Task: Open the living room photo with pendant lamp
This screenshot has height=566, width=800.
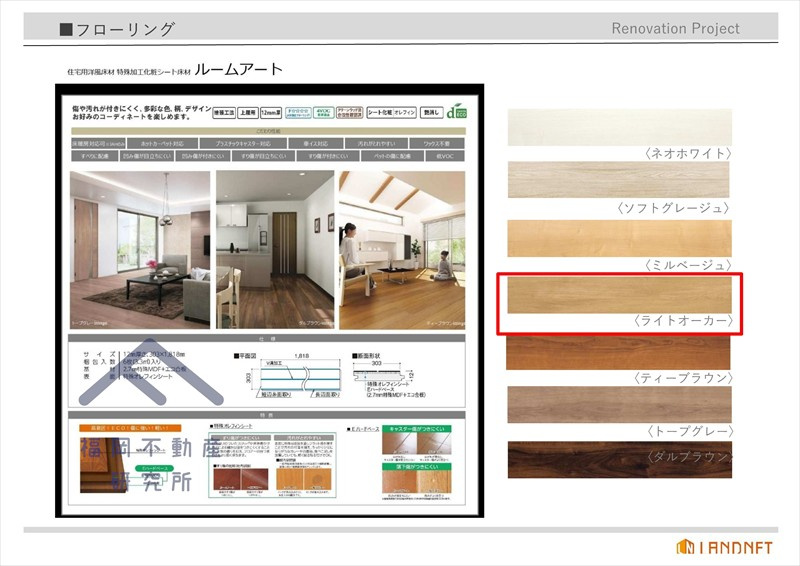Action: click(x=140, y=250)
